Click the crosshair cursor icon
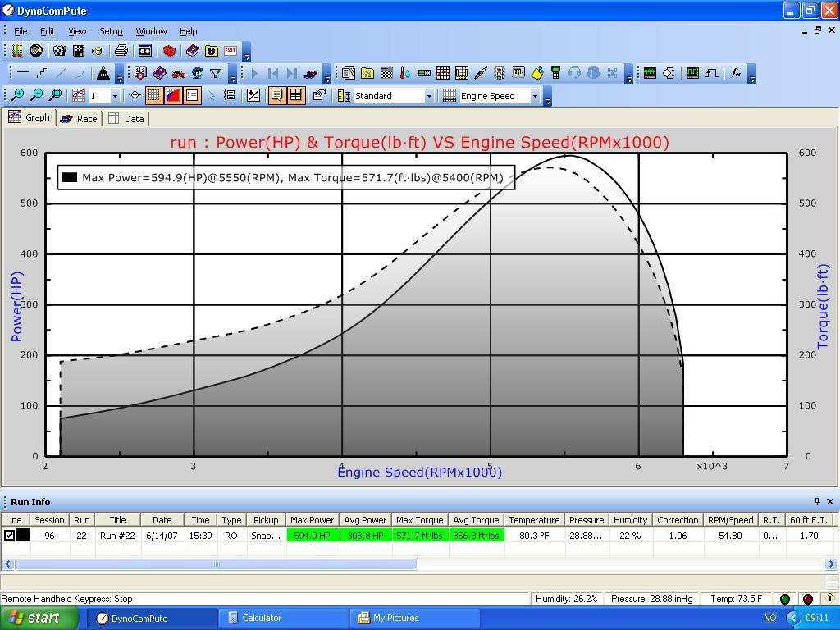 point(135,96)
